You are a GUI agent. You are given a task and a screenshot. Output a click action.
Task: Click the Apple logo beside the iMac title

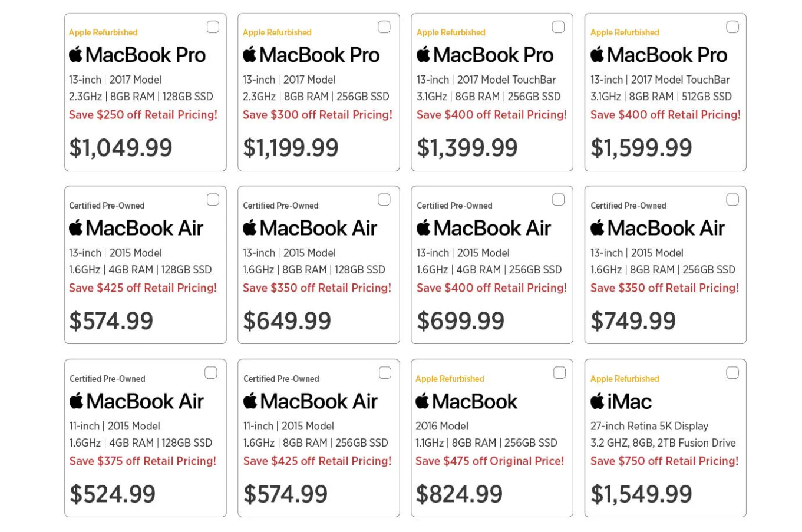pos(596,401)
